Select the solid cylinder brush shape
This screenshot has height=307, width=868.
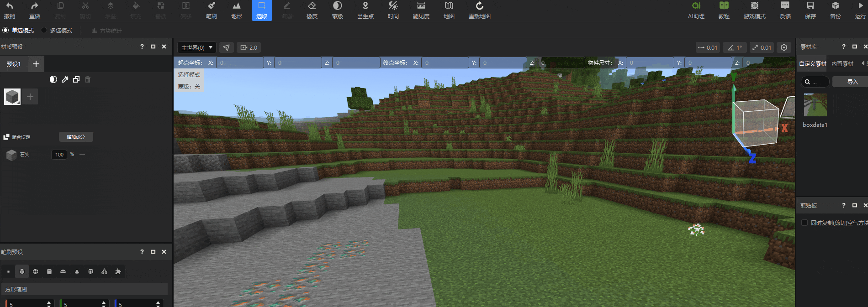tap(49, 271)
